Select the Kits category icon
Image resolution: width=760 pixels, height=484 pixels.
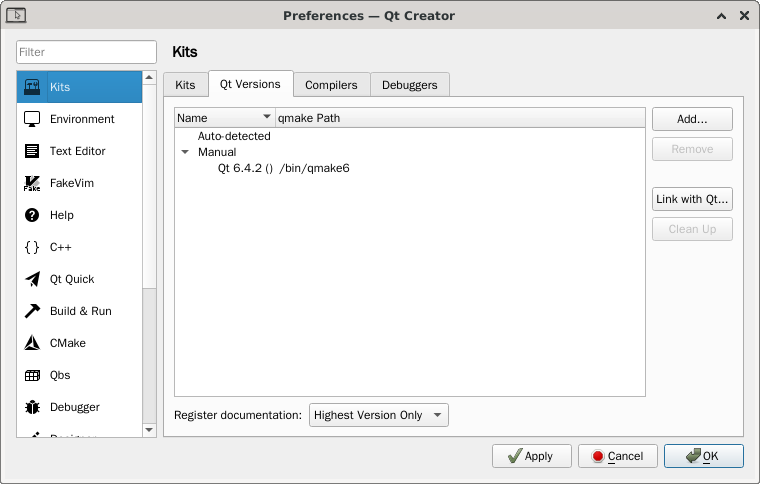point(32,87)
